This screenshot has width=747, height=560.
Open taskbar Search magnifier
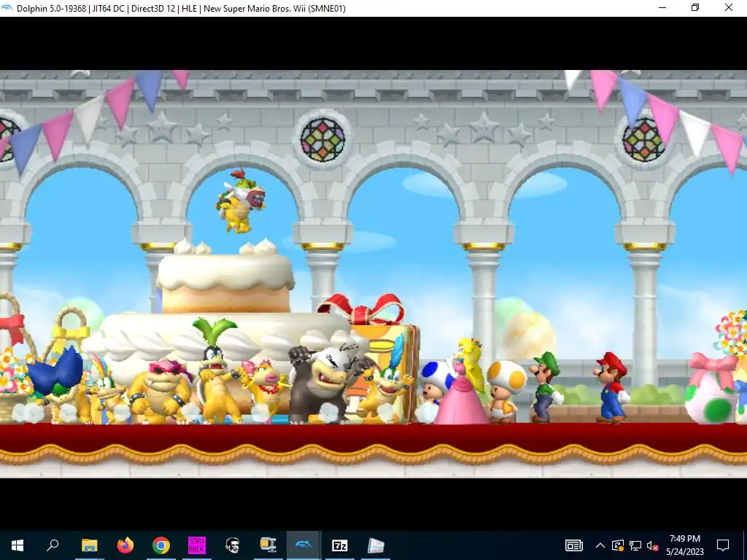coord(53,545)
